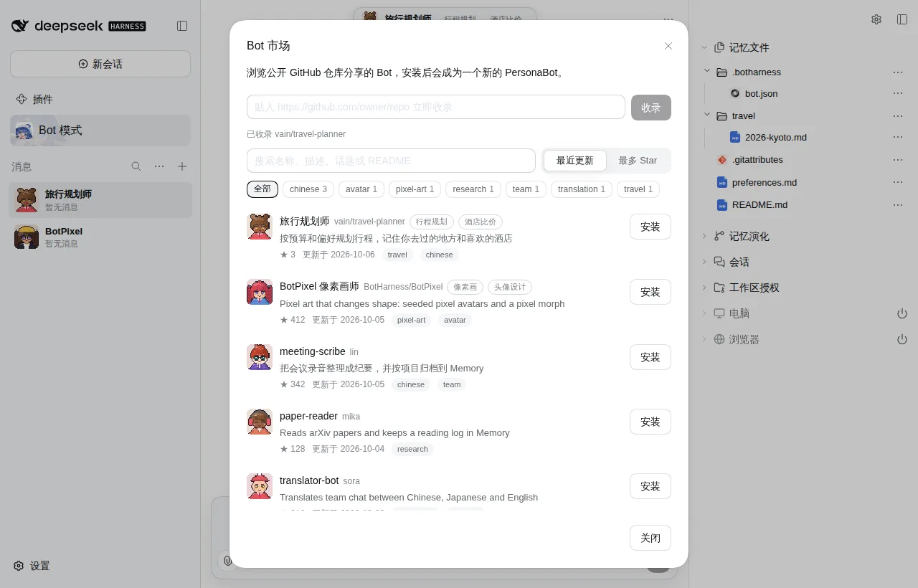918x588 pixels.
Task: Open 插件 in the left sidebar
Action: point(100,99)
